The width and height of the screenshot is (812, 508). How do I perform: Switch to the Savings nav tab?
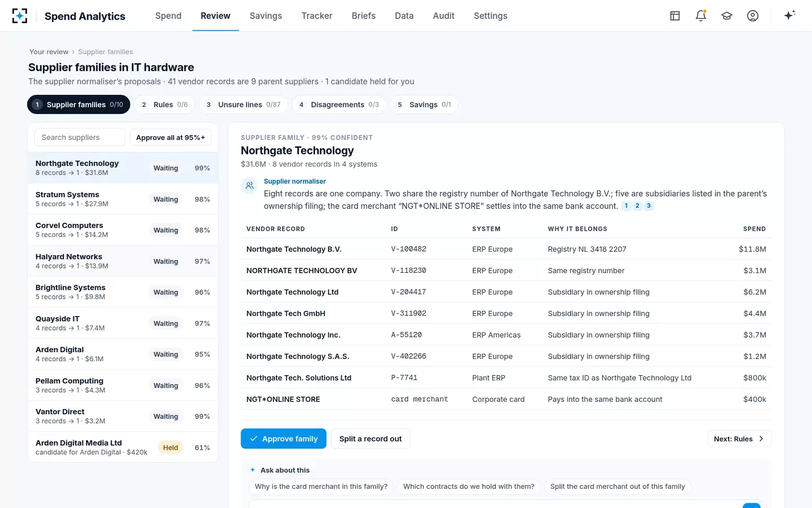coord(266,16)
